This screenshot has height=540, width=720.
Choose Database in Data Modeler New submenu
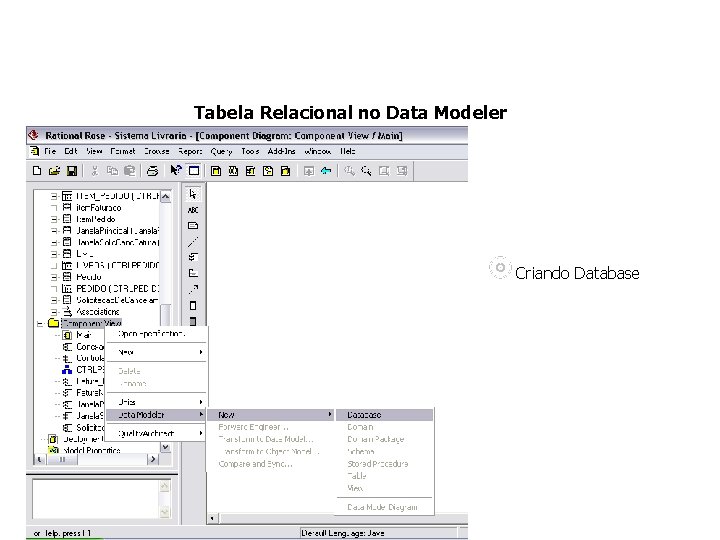tap(385, 415)
